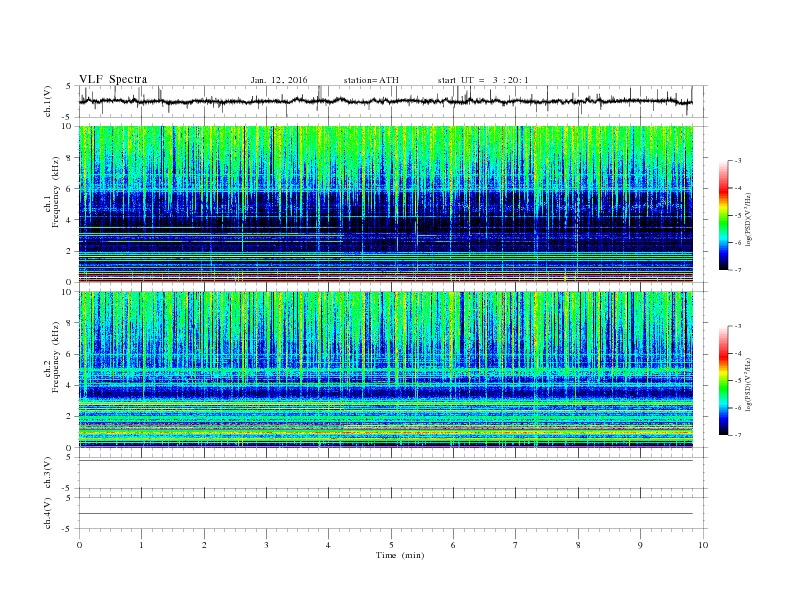
Task: Click inside the ch.2 spectrogram panel
Action: [x=386, y=370]
